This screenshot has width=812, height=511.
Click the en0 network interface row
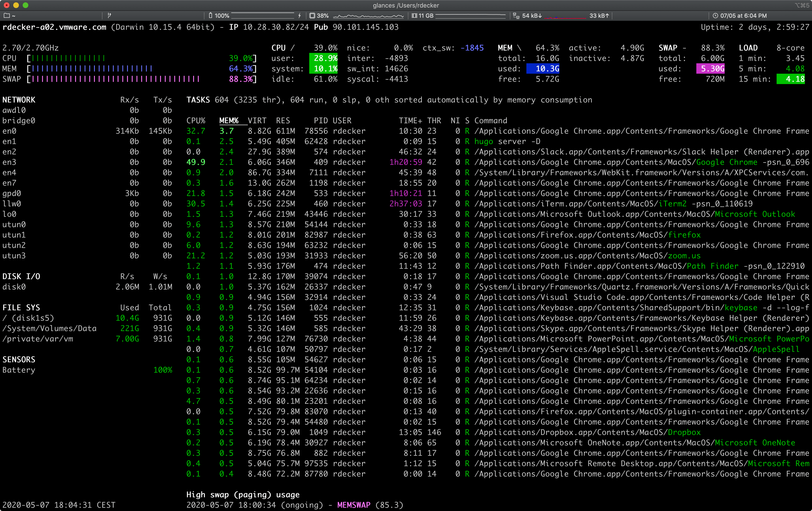[x=87, y=131]
